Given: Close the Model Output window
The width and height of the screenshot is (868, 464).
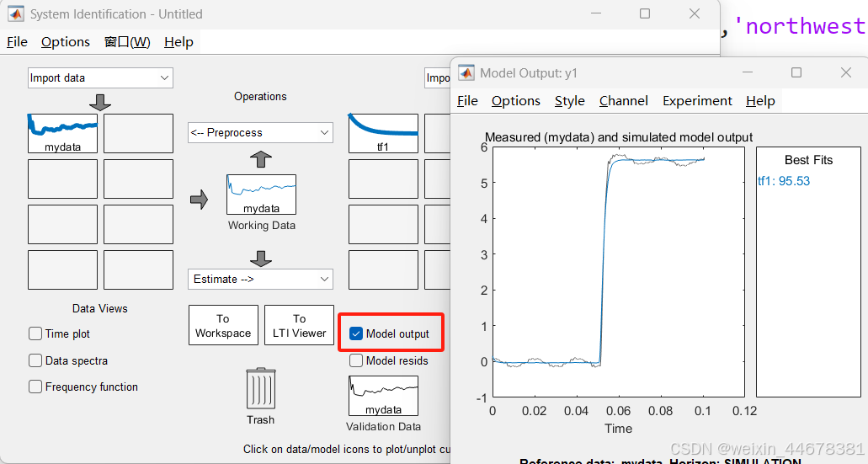Looking at the screenshot, I should (x=846, y=72).
